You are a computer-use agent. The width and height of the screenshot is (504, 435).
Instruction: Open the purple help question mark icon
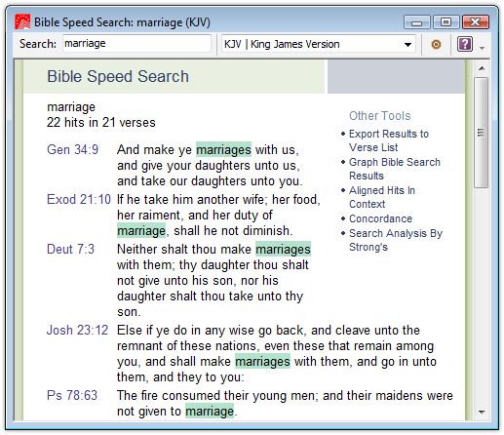[465, 44]
